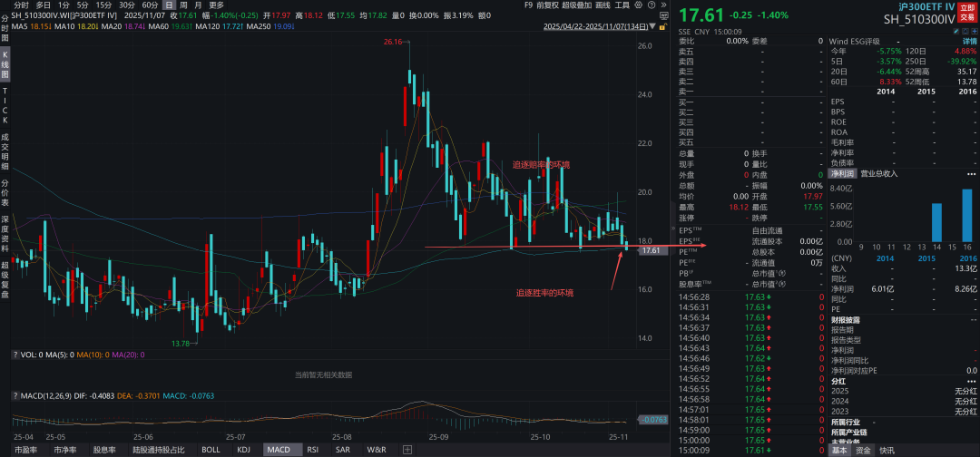The height and width of the screenshot is (457, 980).
Task: Select the 净利润 chart tab
Action: pos(842,173)
